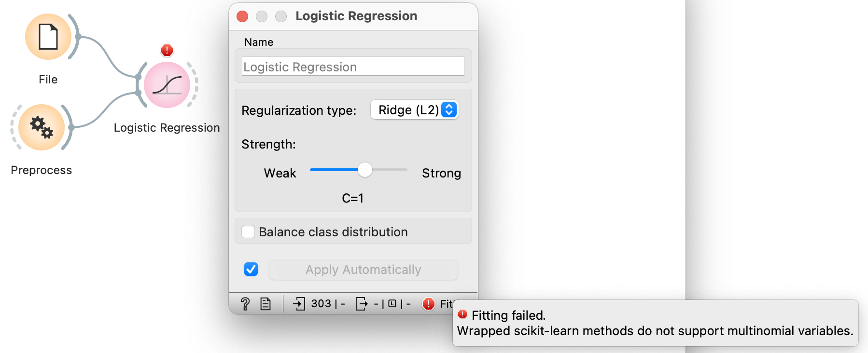Toggle the Balance class distribution option off
Screen dimensions: 868x353
pos(248,231)
